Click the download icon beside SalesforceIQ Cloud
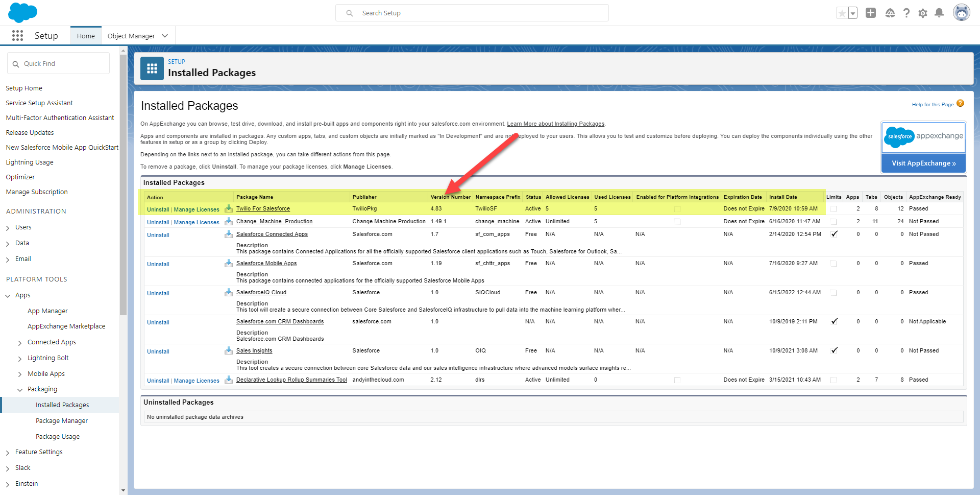Image resolution: width=980 pixels, height=495 pixels. point(229,292)
